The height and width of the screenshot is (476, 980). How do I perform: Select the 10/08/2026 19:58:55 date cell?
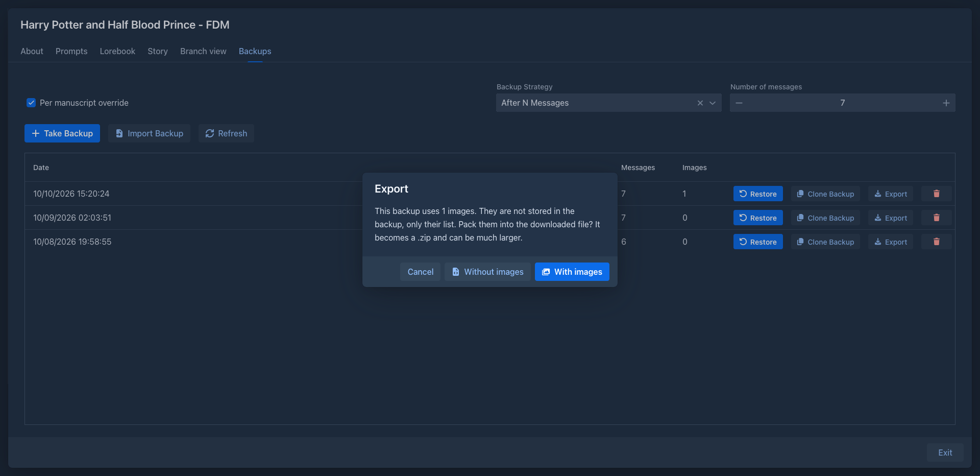(x=72, y=242)
